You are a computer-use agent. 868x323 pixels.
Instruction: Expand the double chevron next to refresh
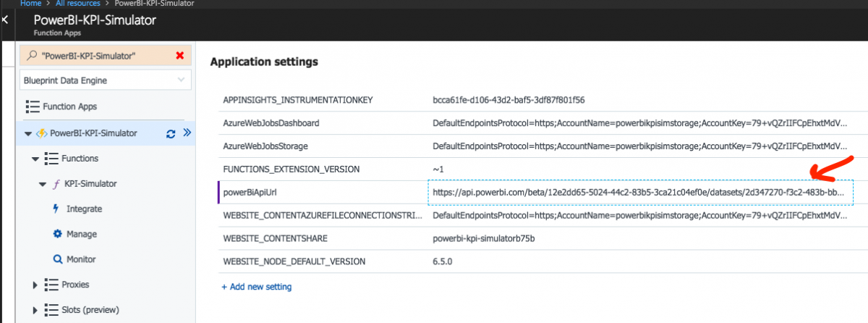[x=186, y=133]
